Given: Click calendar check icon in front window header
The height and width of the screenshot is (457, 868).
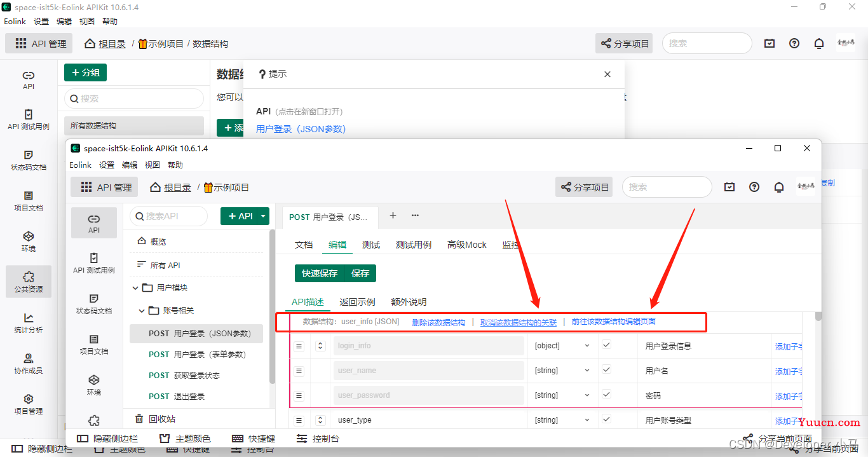Looking at the screenshot, I should click(729, 187).
